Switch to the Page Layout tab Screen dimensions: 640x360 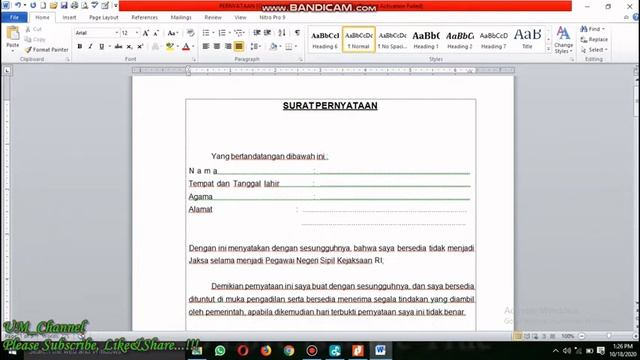pos(104,17)
